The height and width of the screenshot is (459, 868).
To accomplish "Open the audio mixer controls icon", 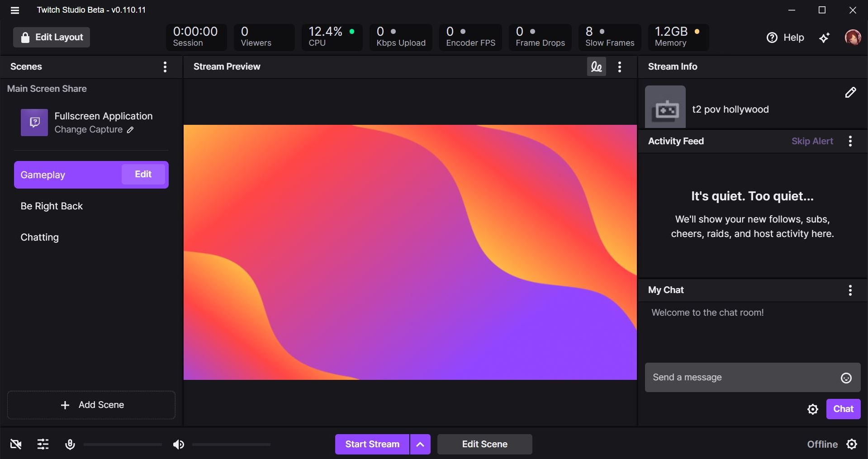I will click(x=43, y=444).
